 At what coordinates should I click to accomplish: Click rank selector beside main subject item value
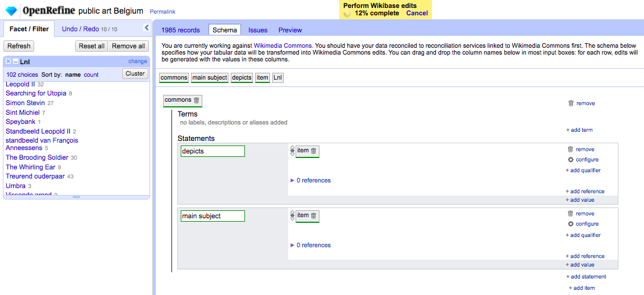[x=292, y=215]
